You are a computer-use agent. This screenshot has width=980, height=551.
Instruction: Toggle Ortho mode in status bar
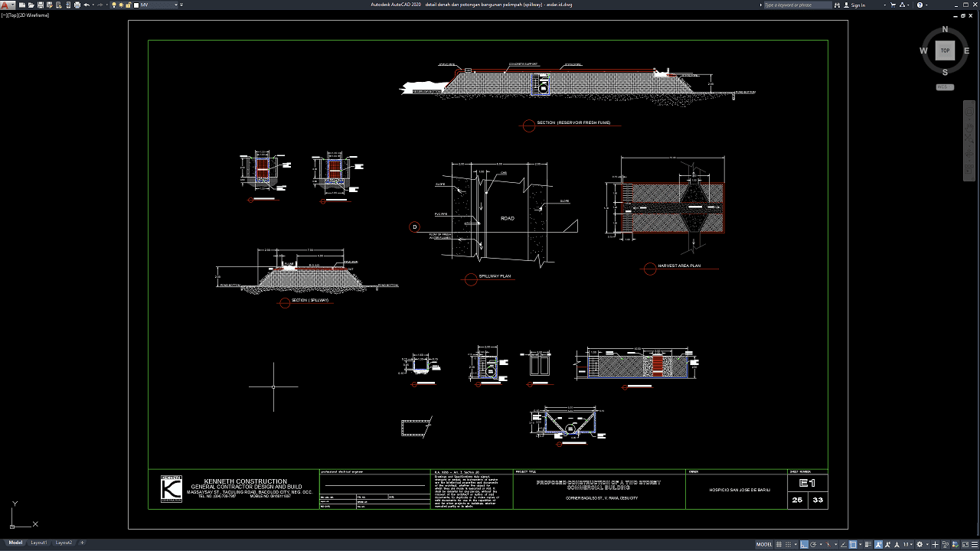pyautogui.click(x=804, y=544)
